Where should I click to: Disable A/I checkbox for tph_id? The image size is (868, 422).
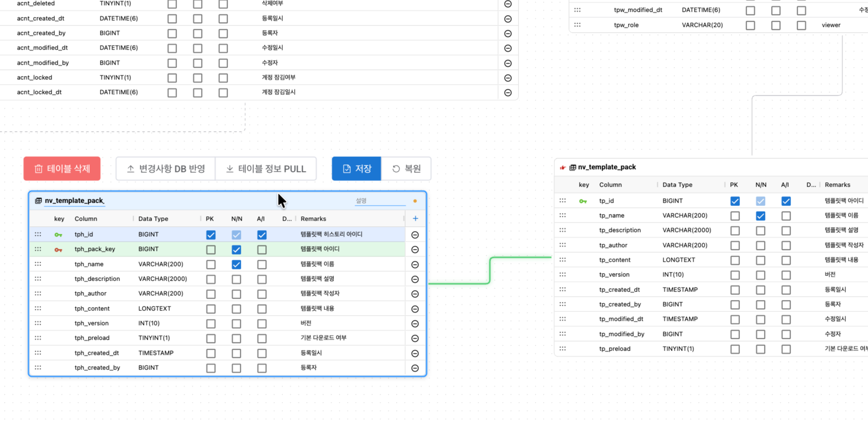point(262,235)
